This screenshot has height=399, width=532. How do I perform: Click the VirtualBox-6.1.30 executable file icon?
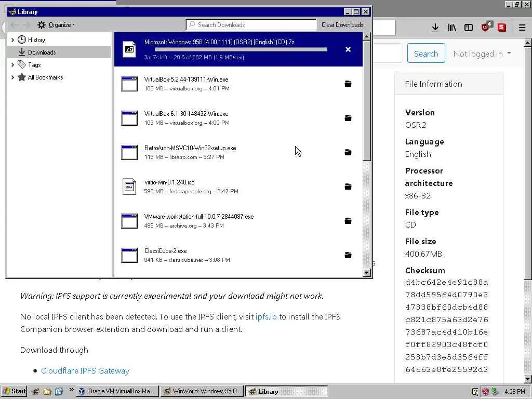(129, 118)
